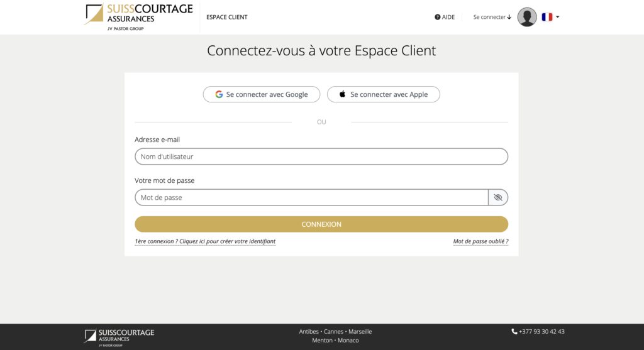Click the French flag icon
This screenshot has height=350, width=644.
coord(547,18)
